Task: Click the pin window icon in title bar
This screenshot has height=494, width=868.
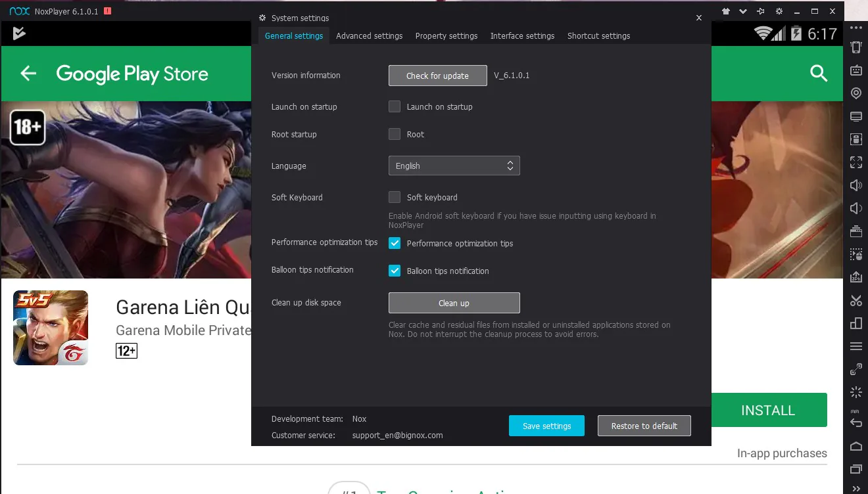Action: pos(761,11)
